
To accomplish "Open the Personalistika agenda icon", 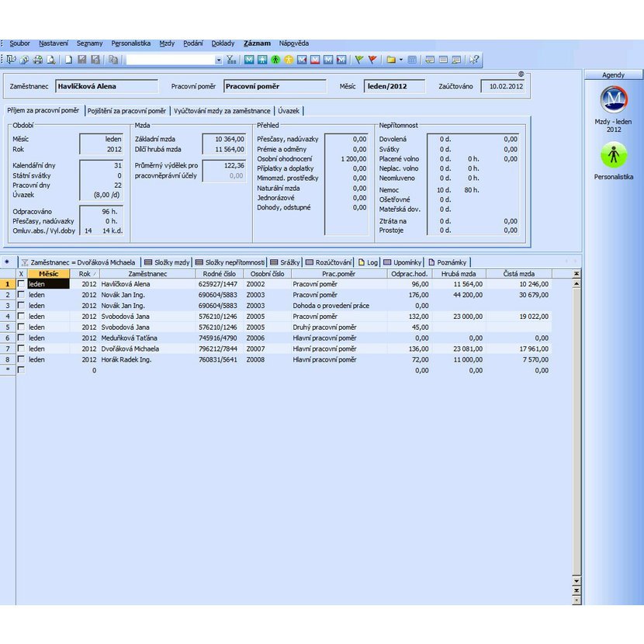I will [614, 155].
